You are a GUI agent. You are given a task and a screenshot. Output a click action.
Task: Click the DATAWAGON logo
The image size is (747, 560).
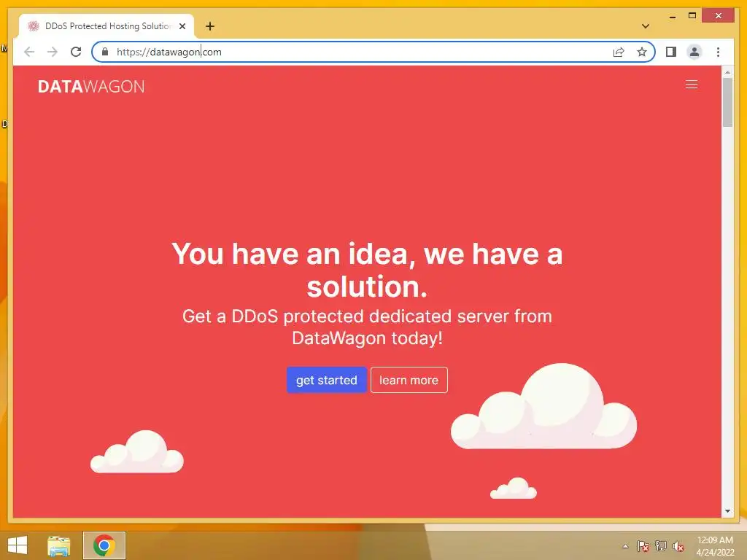coord(91,86)
